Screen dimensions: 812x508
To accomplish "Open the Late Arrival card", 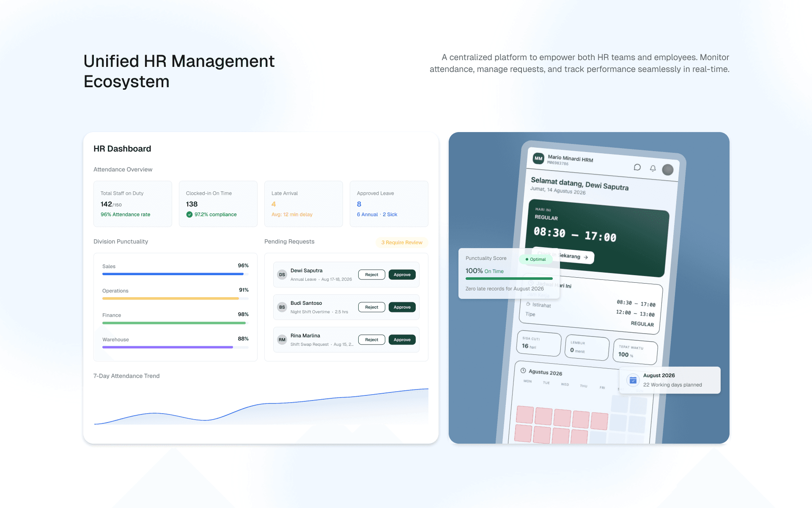I will pos(304,204).
